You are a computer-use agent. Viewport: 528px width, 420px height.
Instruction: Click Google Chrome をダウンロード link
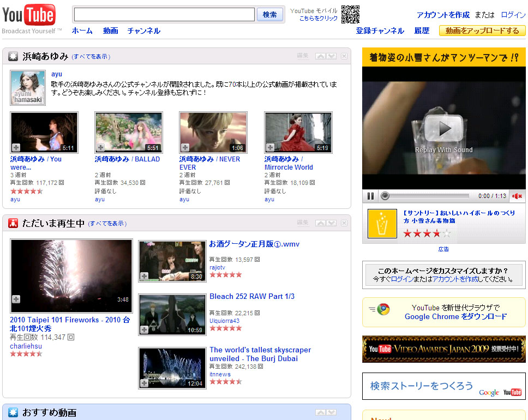click(x=455, y=316)
